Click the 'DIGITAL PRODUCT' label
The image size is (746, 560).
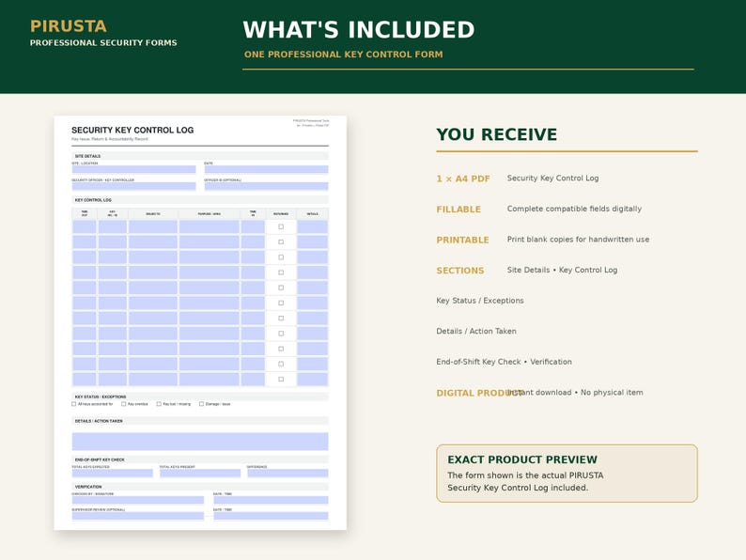(480, 393)
